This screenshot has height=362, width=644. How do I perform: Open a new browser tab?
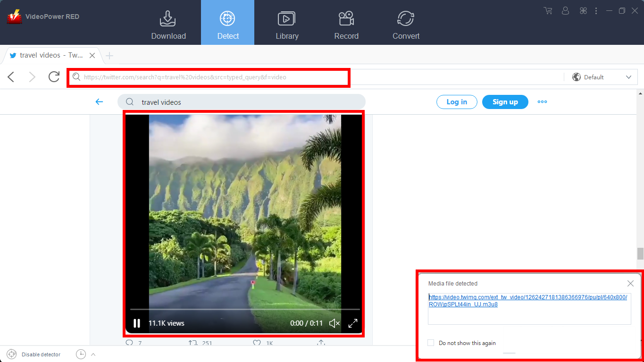(x=109, y=55)
